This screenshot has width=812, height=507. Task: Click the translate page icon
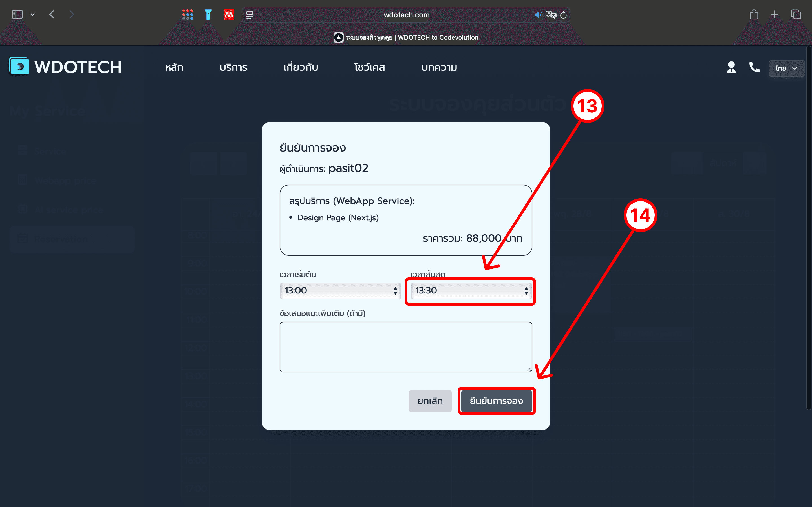coord(551,15)
